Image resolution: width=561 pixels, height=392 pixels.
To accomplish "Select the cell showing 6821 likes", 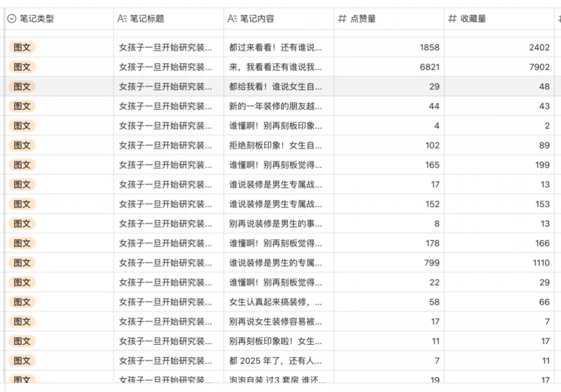I will coord(390,67).
